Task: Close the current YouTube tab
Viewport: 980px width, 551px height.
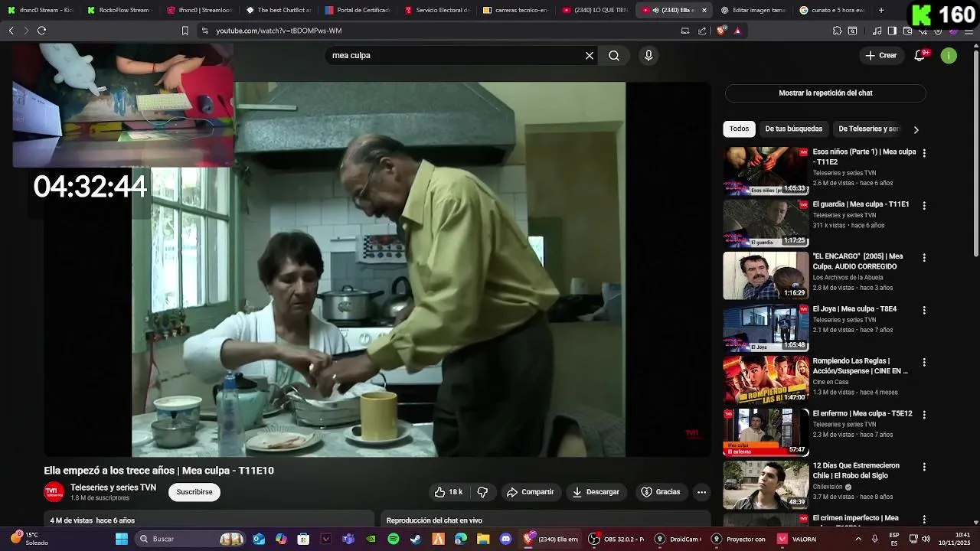Action: (x=704, y=10)
